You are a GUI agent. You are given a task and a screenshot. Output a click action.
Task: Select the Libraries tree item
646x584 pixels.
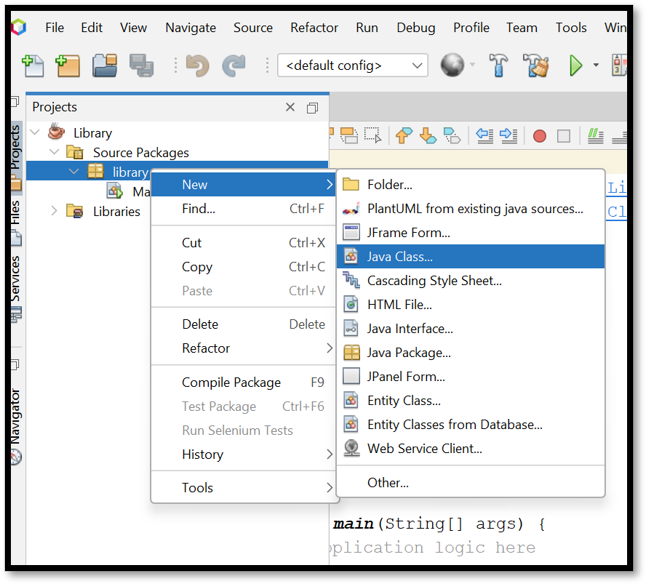117,211
